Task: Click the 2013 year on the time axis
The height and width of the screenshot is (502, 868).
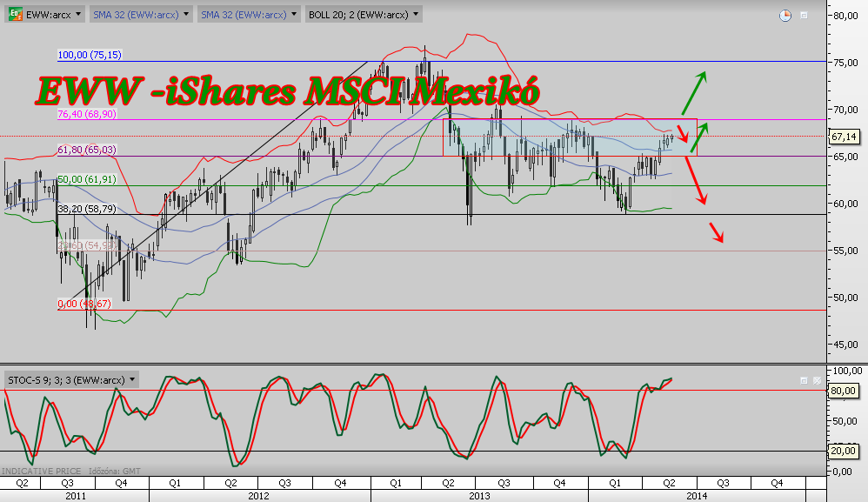Action: pos(478,495)
